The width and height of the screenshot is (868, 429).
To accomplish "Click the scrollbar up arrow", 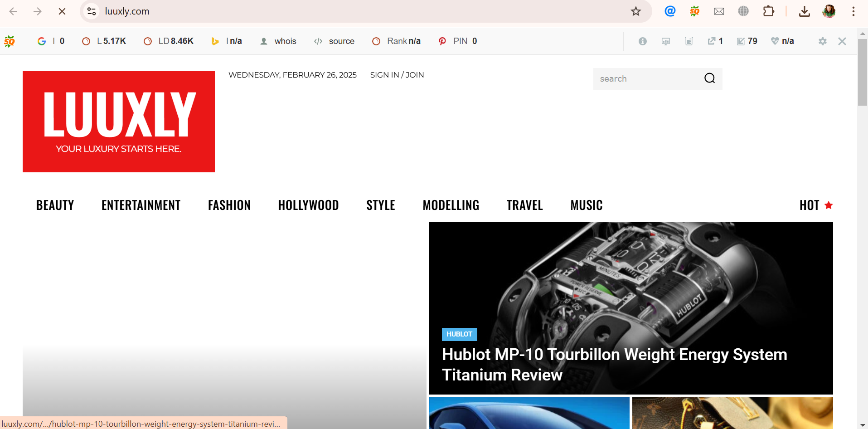I will click(x=863, y=33).
